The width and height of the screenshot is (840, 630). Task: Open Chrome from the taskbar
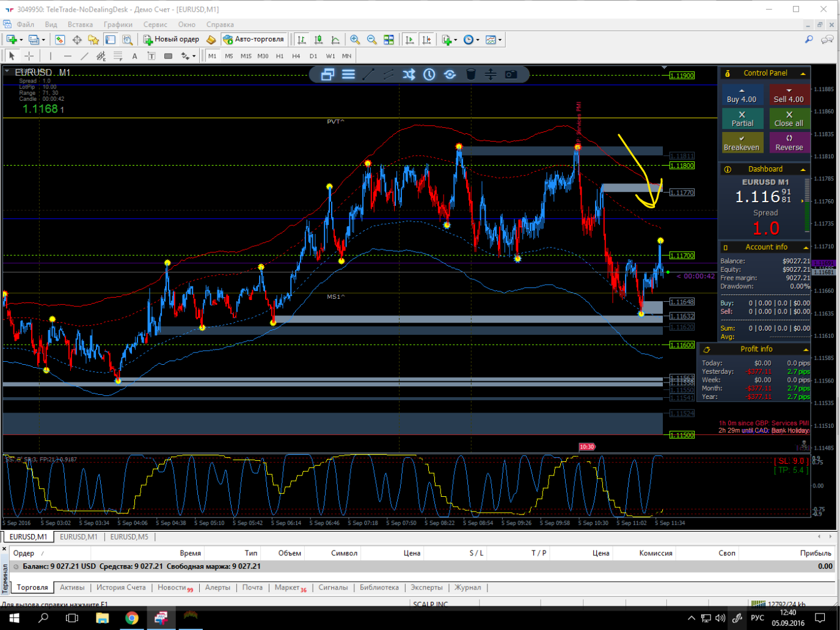[131, 618]
